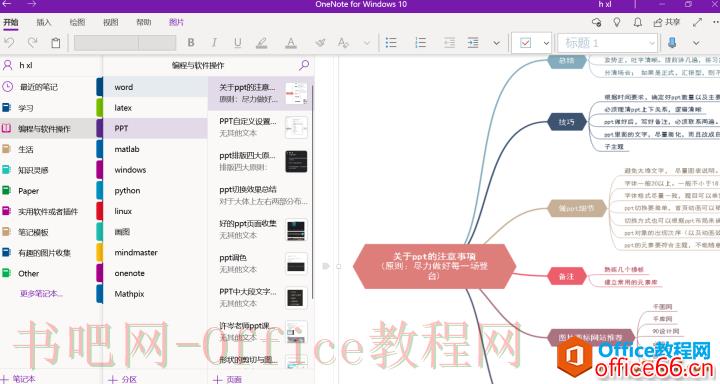The image size is (720, 384).
Task: Toggle Bold formatting
Action: click(x=191, y=43)
